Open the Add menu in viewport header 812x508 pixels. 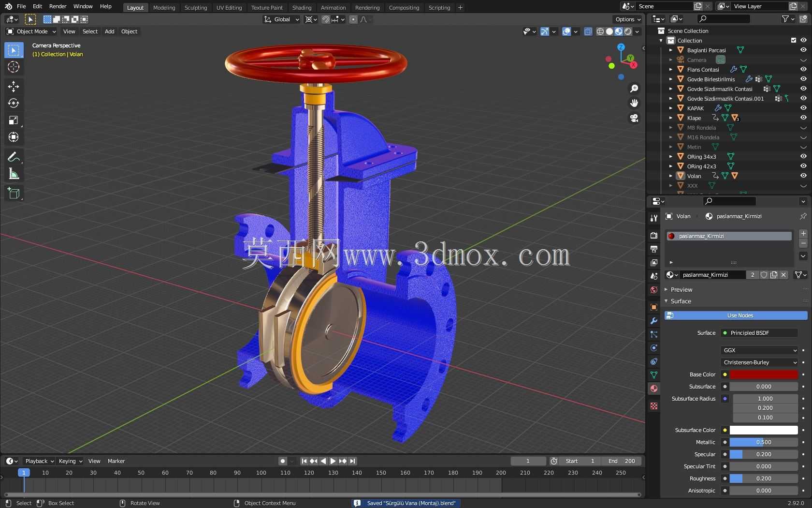pyautogui.click(x=110, y=31)
